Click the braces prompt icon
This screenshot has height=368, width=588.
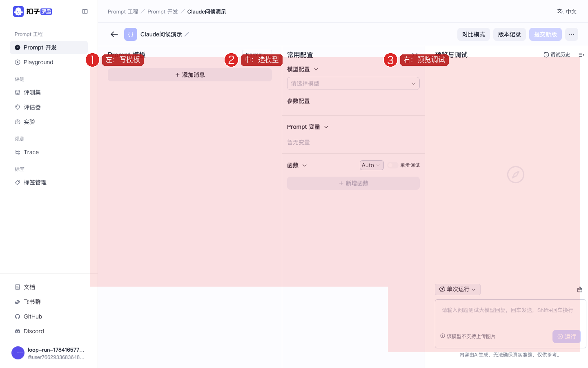click(131, 34)
